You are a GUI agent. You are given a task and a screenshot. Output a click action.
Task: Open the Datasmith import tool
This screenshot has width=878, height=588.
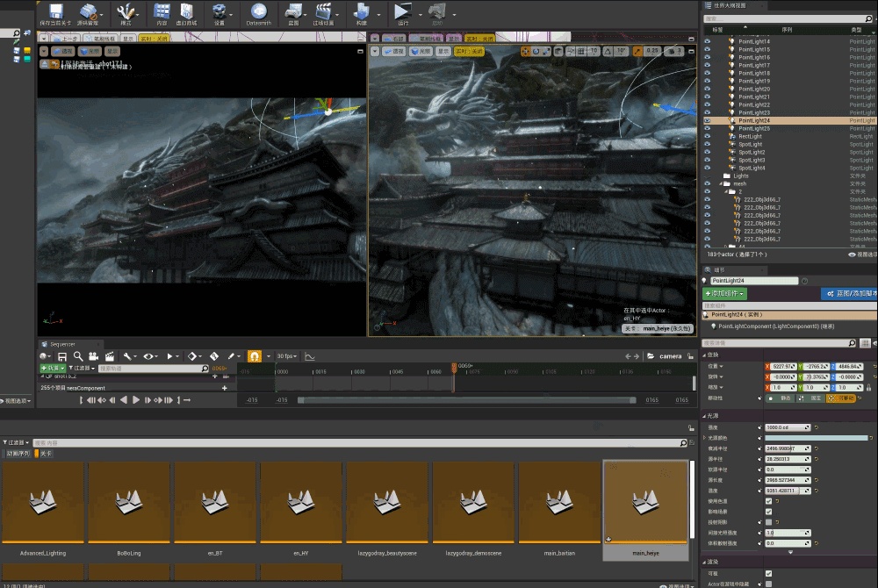pos(258,12)
